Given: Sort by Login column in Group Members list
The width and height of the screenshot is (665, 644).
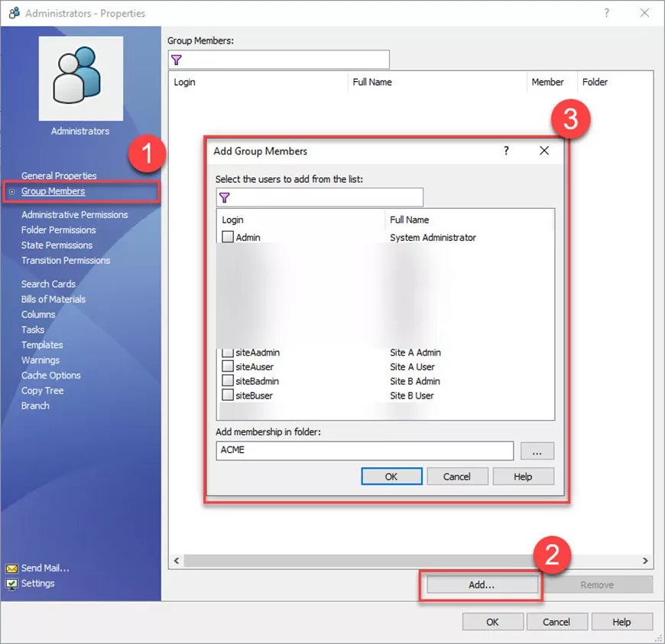Looking at the screenshot, I should click(x=258, y=82).
